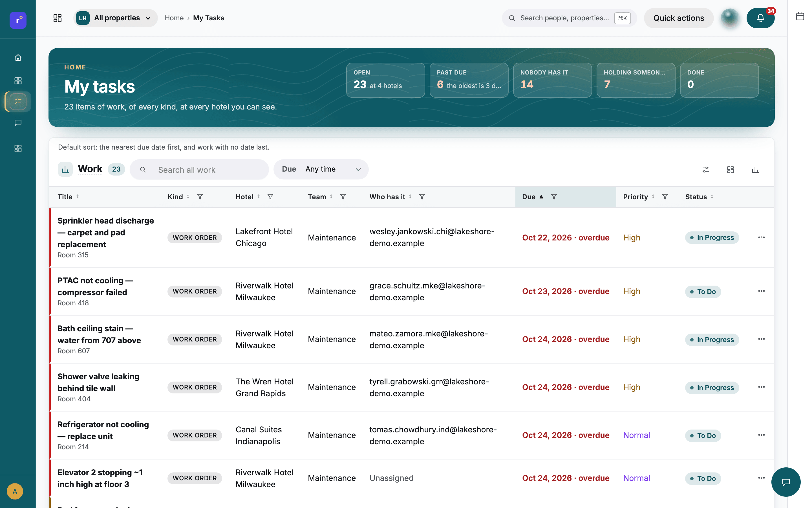812x508 pixels.
Task: Open the Shower valve leaking behind tile wall task
Action: [98, 382]
